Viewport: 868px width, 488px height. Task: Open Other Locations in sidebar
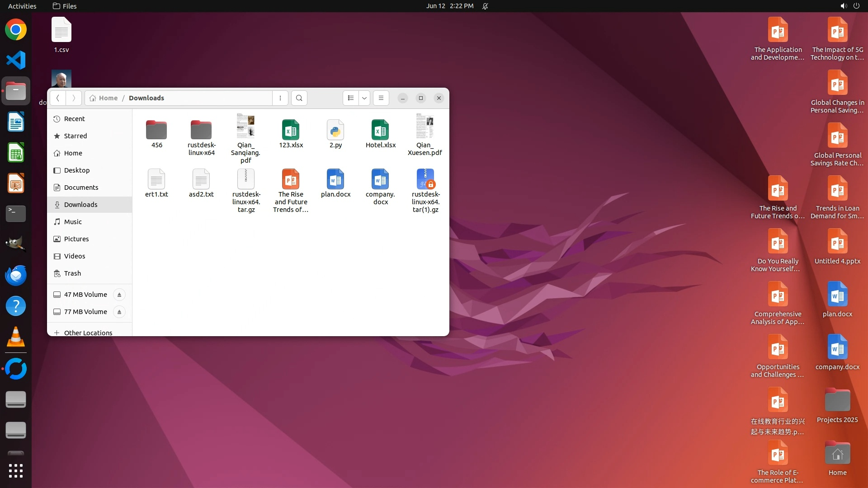click(88, 333)
